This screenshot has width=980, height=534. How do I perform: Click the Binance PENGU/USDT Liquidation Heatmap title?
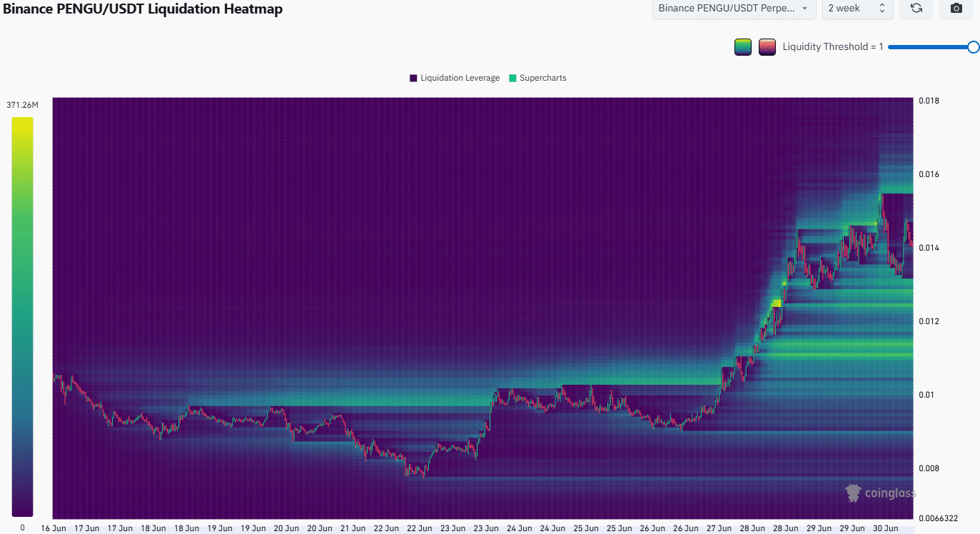point(143,9)
